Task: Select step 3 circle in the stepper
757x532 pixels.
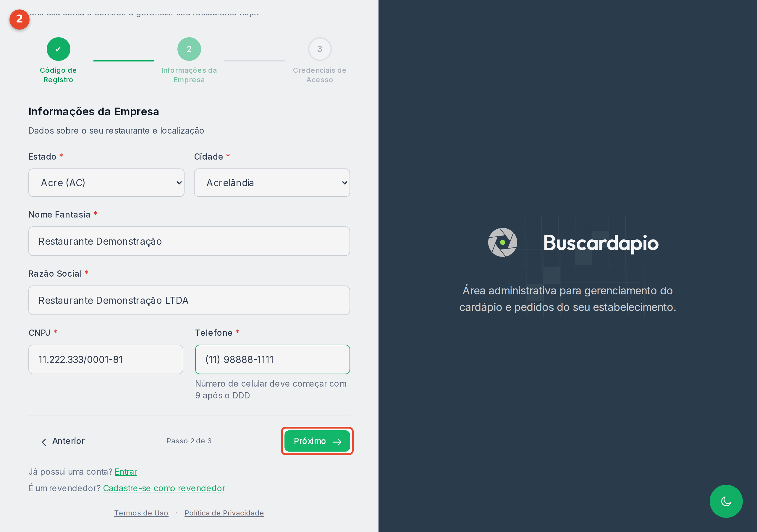Action: 319,49
